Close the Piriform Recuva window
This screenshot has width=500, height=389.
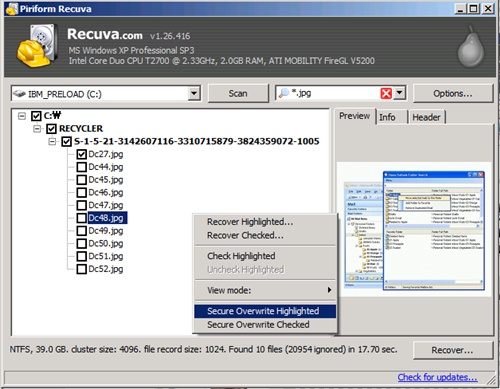(x=488, y=9)
